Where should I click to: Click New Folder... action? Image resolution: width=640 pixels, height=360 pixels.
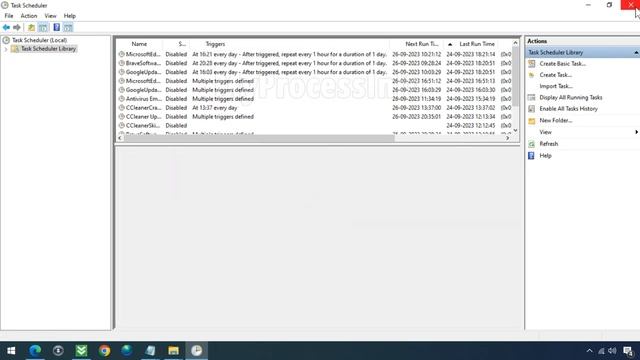556,120
